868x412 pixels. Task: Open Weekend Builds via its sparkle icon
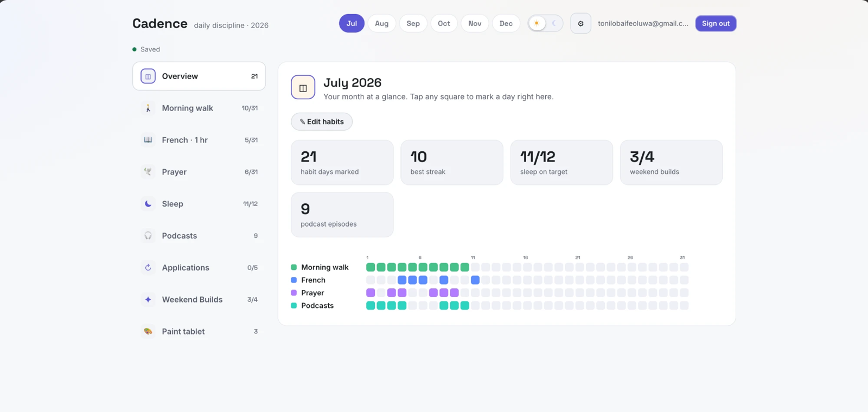tap(148, 300)
